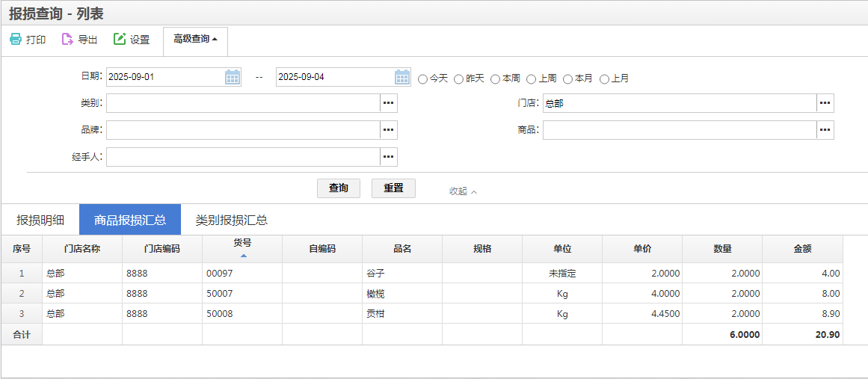The height and width of the screenshot is (379, 868).
Task: Choose the "本周" date range option
Action: [x=496, y=78]
